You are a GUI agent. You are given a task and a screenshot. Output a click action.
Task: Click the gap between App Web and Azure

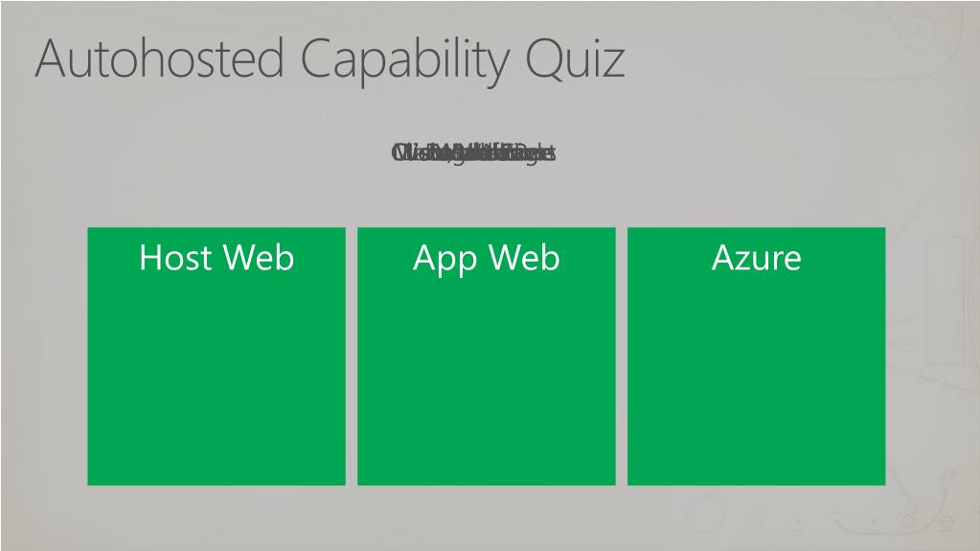(x=622, y=356)
